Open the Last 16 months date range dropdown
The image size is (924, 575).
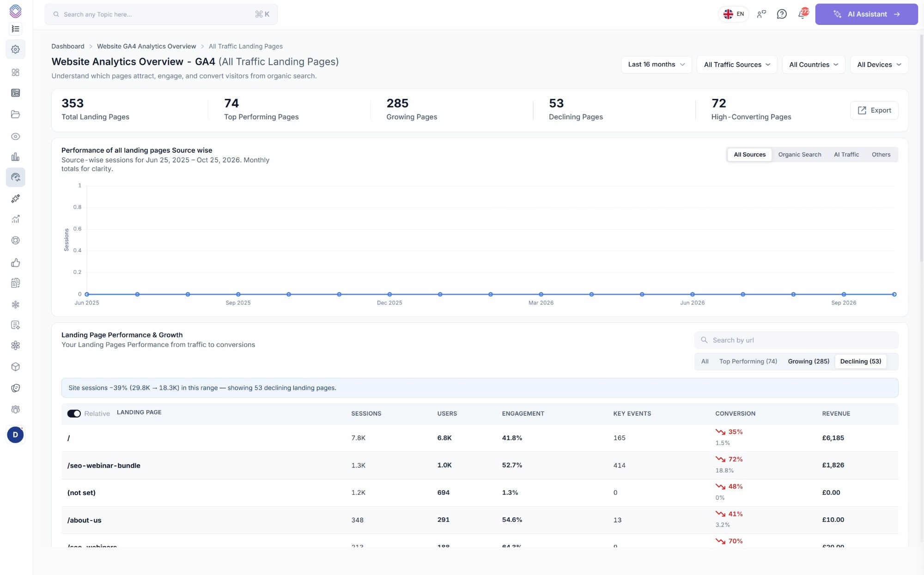(x=656, y=65)
